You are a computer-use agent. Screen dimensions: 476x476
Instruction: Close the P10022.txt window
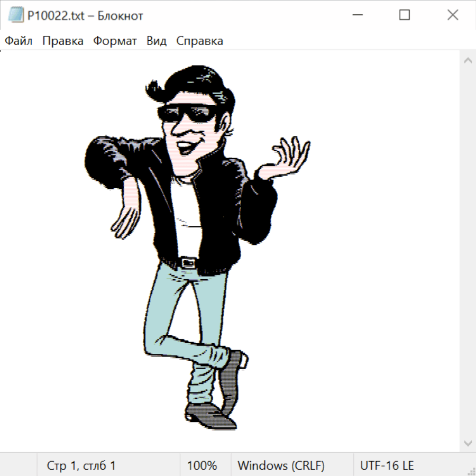(453, 15)
